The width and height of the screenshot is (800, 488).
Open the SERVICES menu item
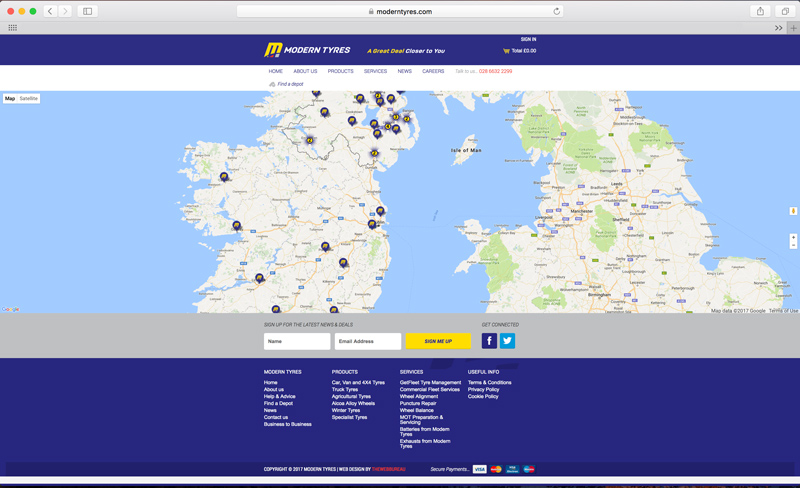[x=375, y=71]
